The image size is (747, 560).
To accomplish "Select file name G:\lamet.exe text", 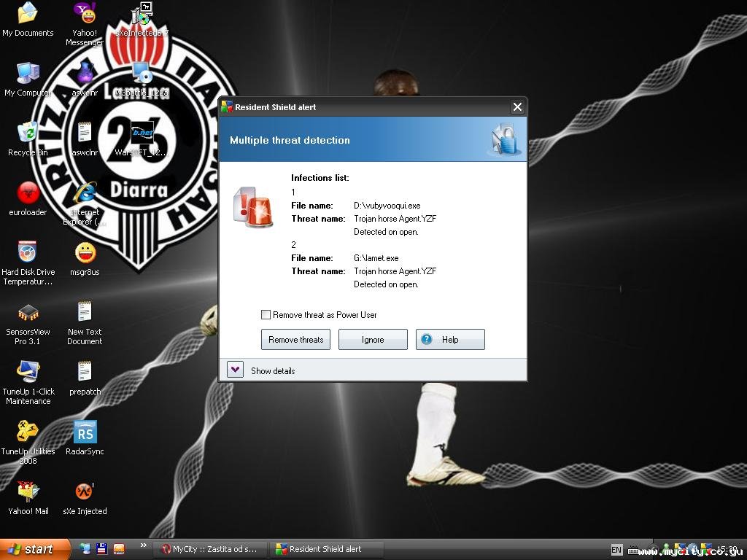I will tap(376, 258).
